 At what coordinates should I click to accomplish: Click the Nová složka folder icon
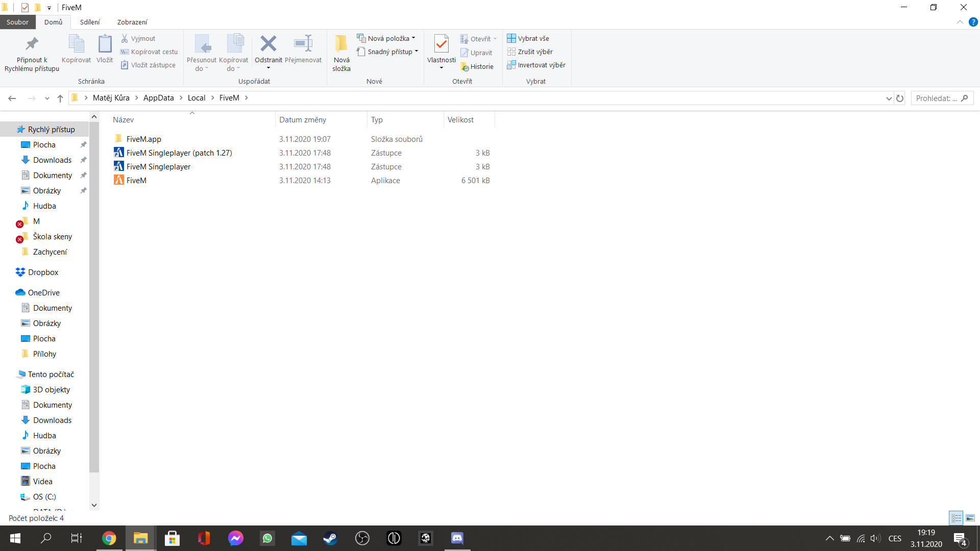[341, 44]
